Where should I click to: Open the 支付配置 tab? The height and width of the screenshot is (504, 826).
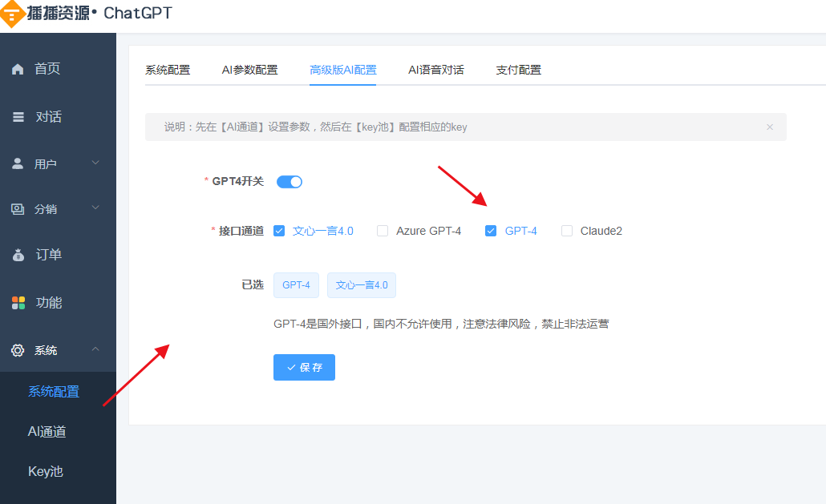click(x=518, y=70)
